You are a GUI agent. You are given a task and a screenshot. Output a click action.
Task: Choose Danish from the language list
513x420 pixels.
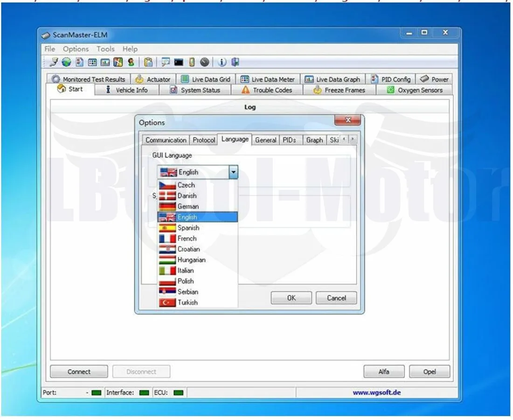click(198, 196)
